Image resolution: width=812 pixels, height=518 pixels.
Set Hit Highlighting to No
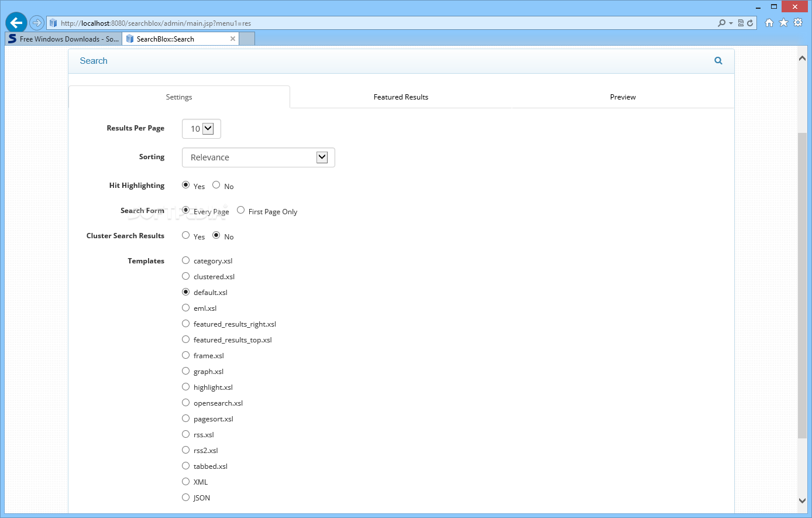coord(216,185)
